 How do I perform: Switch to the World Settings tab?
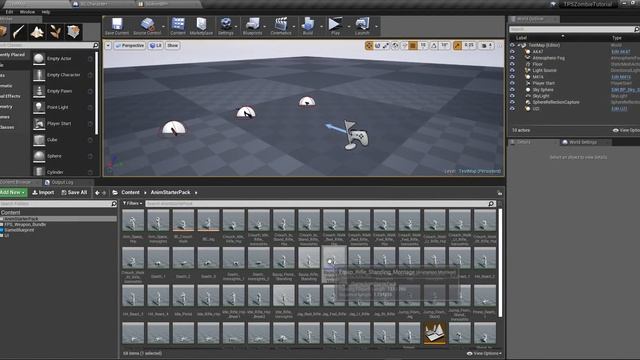[x=583, y=142]
